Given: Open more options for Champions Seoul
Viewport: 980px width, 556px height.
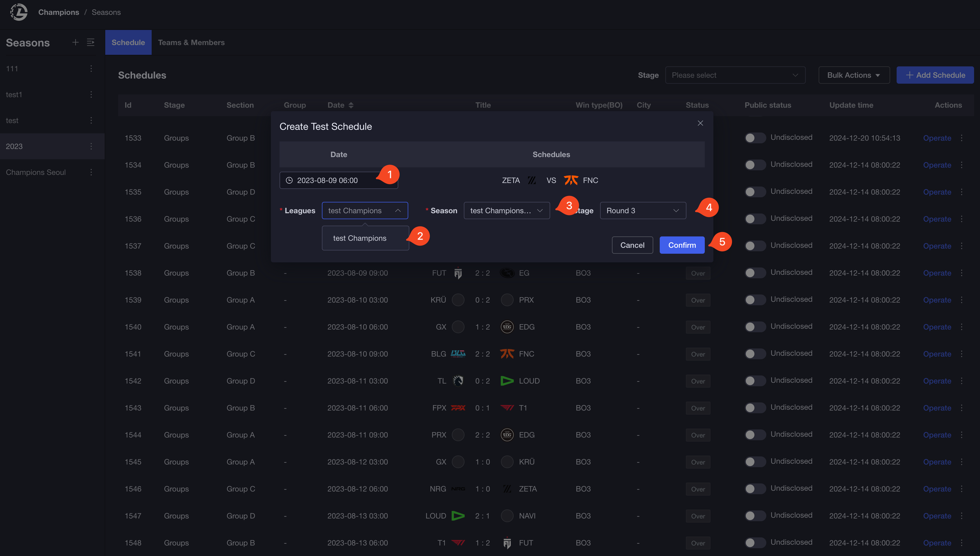Looking at the screenshot, I should [x=91, y=172].
